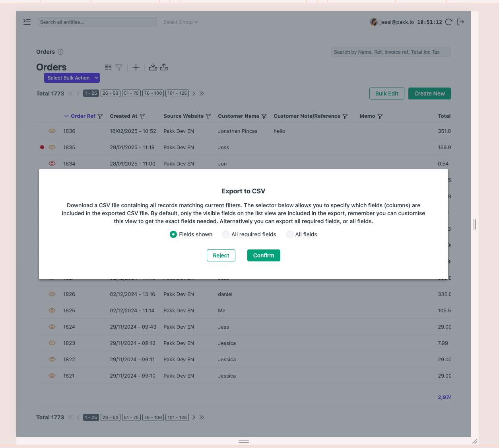499x448 pixels.
Task: Toggle the red status dot on order 1835
Action: click(x=42, y=147)
